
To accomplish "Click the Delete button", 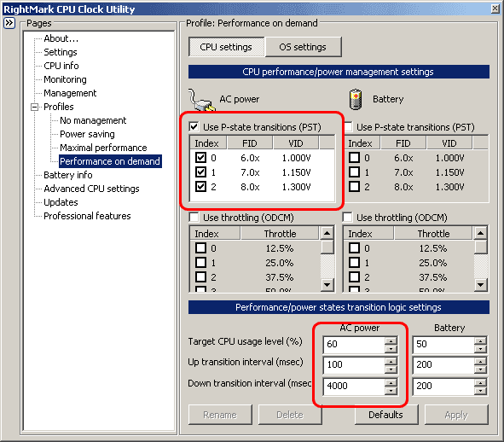I will click(290, 415).
